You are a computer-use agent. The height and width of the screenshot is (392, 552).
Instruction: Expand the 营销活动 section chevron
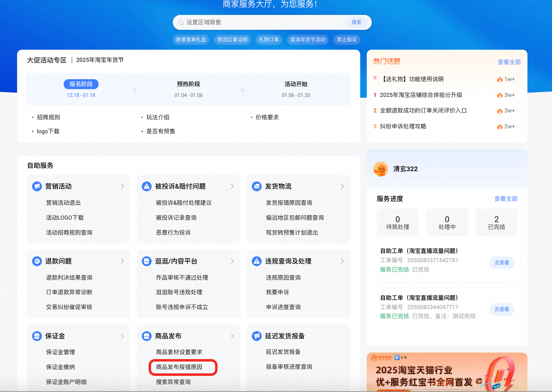click(x=122, y=186)
